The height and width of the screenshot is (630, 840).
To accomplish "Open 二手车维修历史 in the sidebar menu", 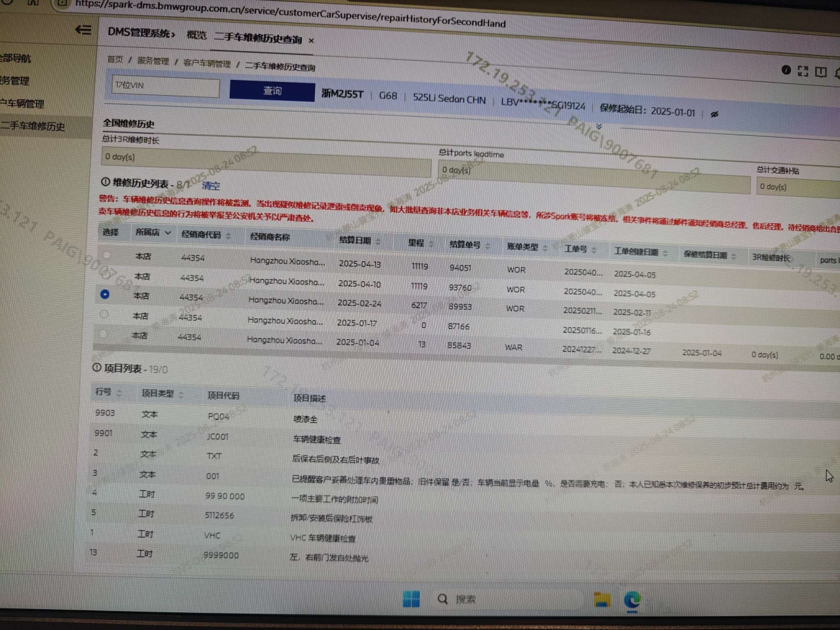I will point(34,126).
